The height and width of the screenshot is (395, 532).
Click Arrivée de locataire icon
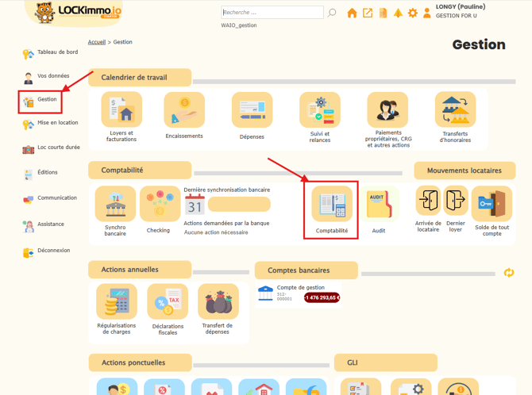(x=428, y=201)
